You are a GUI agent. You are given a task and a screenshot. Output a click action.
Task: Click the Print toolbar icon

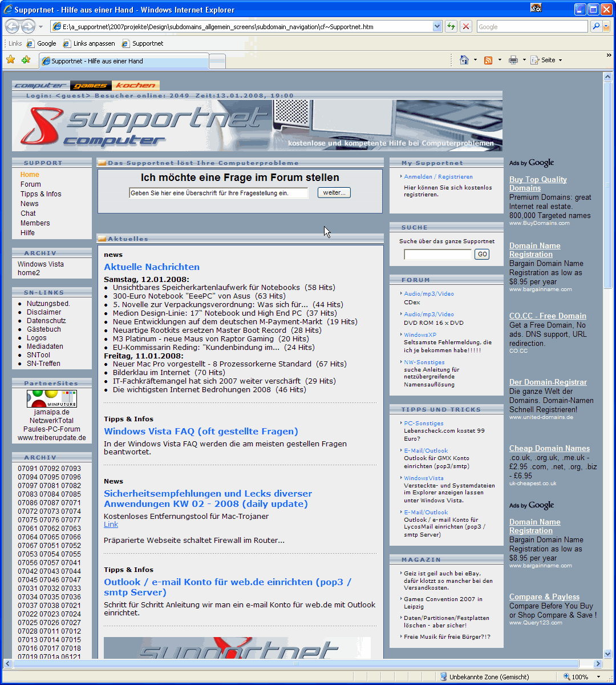tap(513, 60)
